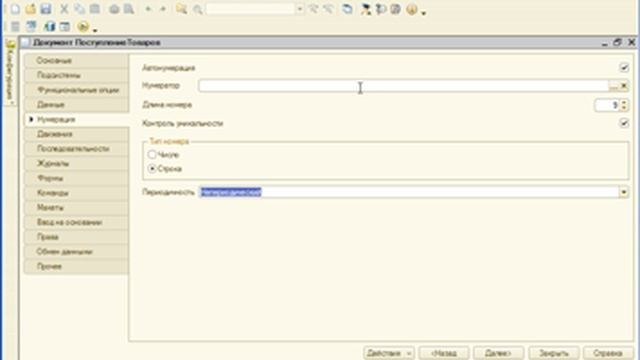Switch to the Последовательности tab

pyautogui.click(x=77, y=149)
